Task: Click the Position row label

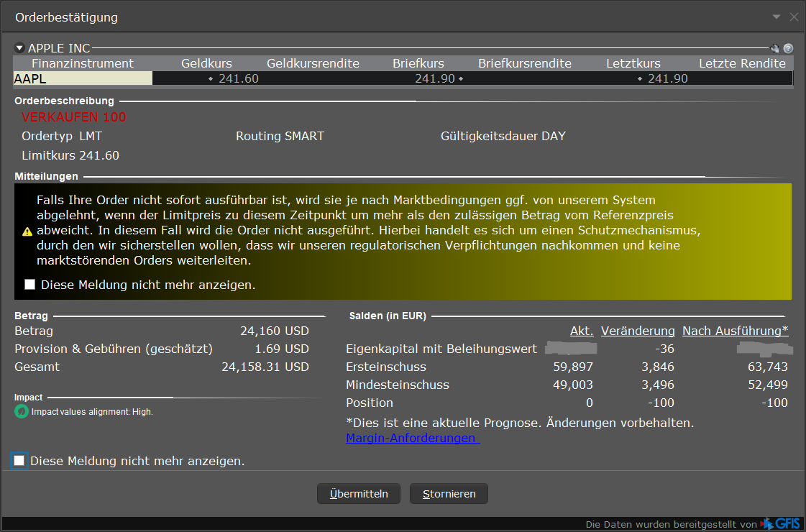Action: pyautogui.click(x=369, y=403)
